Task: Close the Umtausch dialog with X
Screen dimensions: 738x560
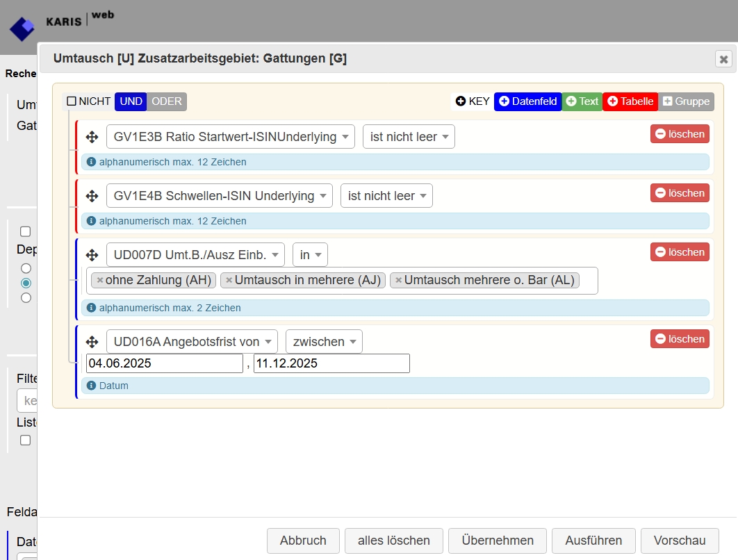Action: (723, 59)
